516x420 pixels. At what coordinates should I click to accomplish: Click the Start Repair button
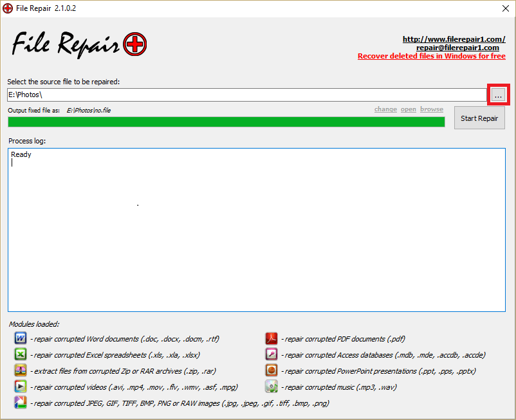479,118
